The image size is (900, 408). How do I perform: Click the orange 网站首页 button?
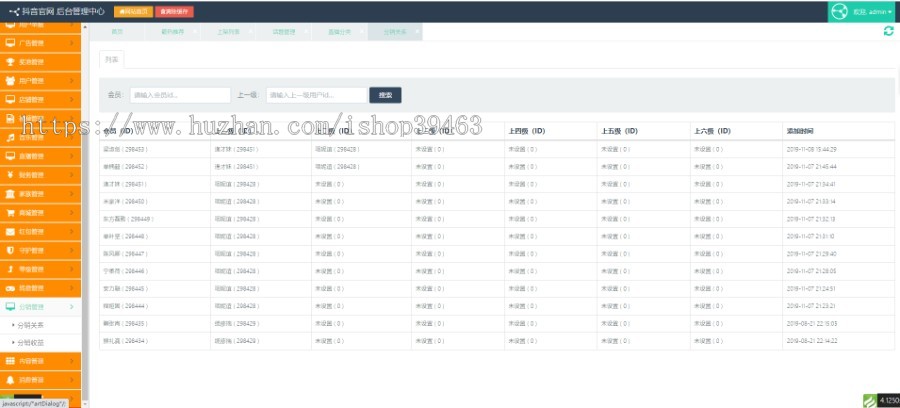click(133, 11)
